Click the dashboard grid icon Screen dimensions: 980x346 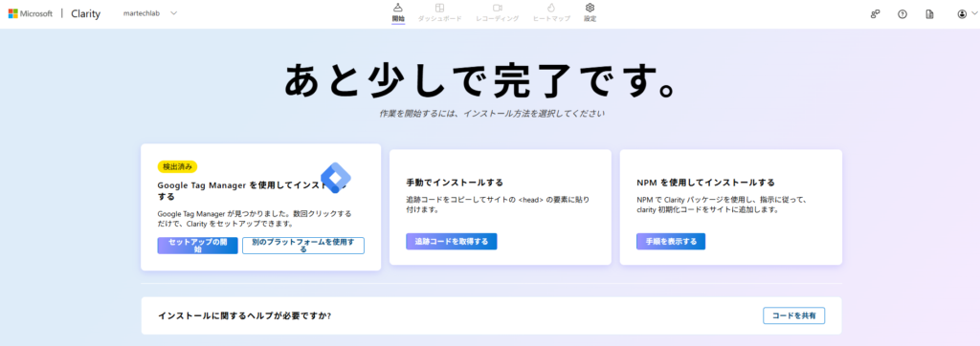coord(440,8)
